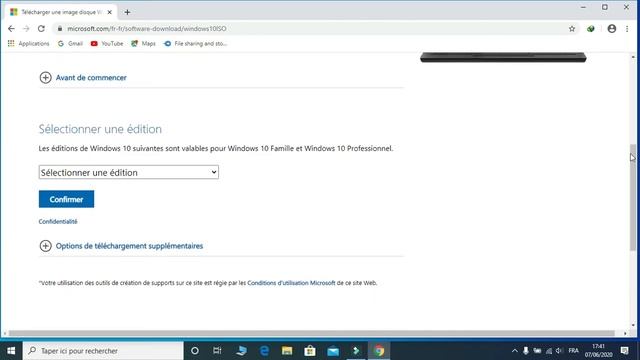Open File Explorer from the taskbar
The image size is (640, 360).
pos(287,351)
